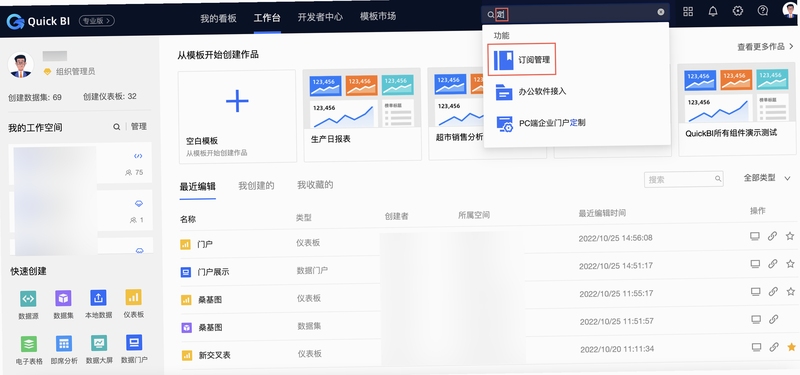Image resolution: width=800 pixels, height=375 pixels.
Task: Select 订阅管理 from search results
Action: pyautogui.click(x=521, y=60)
